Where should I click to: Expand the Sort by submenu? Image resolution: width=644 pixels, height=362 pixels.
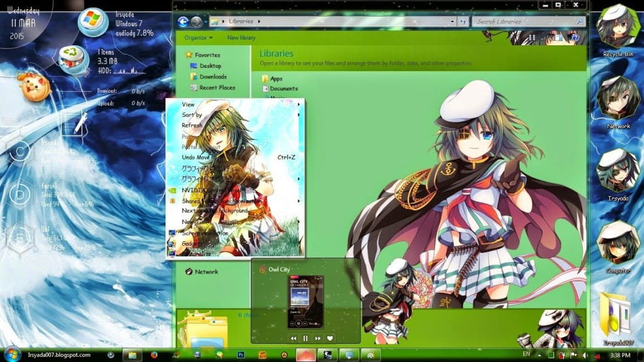tap(192, 116)
